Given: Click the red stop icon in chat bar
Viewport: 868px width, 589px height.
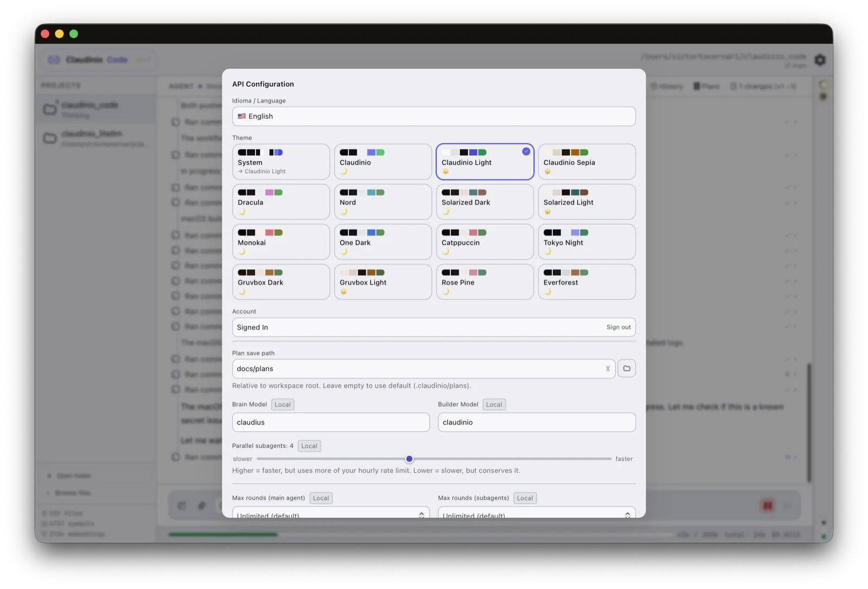Looking at the screenshot, I should click(x=768, y=505).
